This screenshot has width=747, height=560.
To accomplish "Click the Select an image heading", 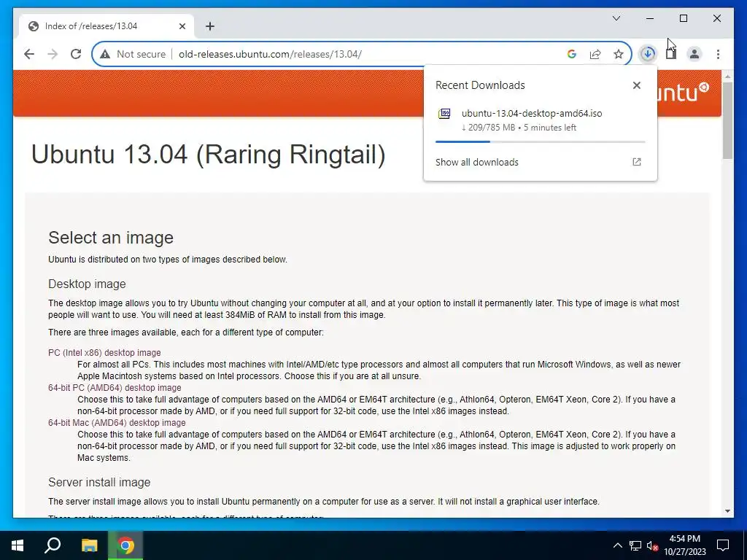I will pos(111,238).
